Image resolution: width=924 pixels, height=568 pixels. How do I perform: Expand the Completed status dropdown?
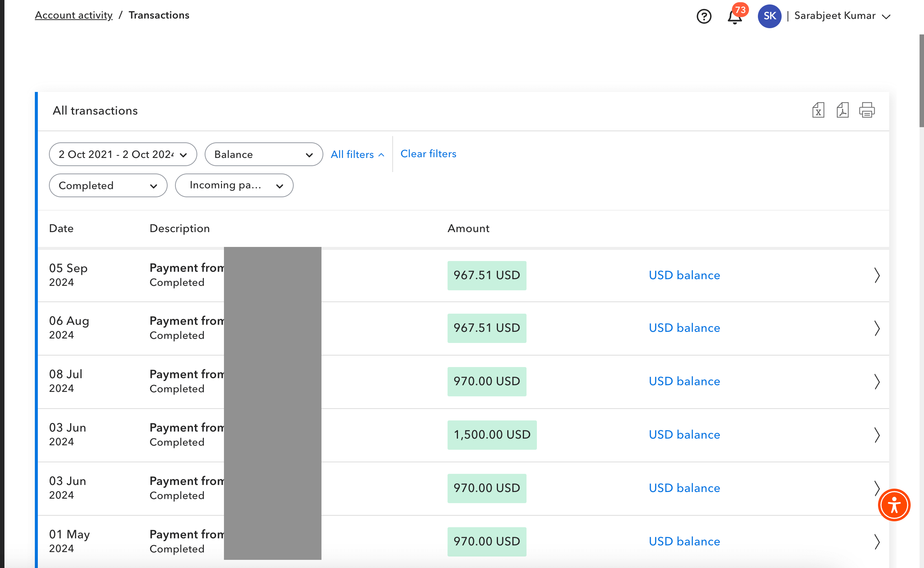[108, 186]
